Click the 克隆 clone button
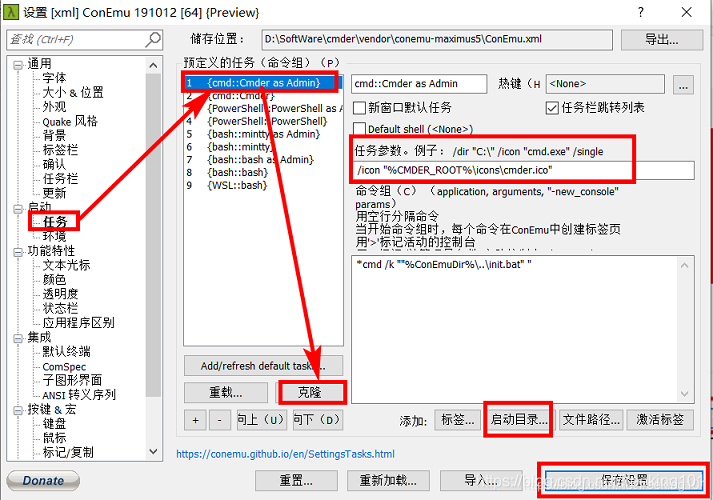This screenshot has height=500, width=713. pyautogui.click(x=310, y=392)
